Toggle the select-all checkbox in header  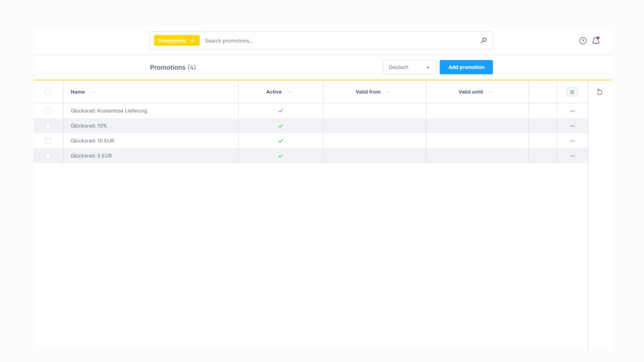pyautogui.click(x=48, y=92)
